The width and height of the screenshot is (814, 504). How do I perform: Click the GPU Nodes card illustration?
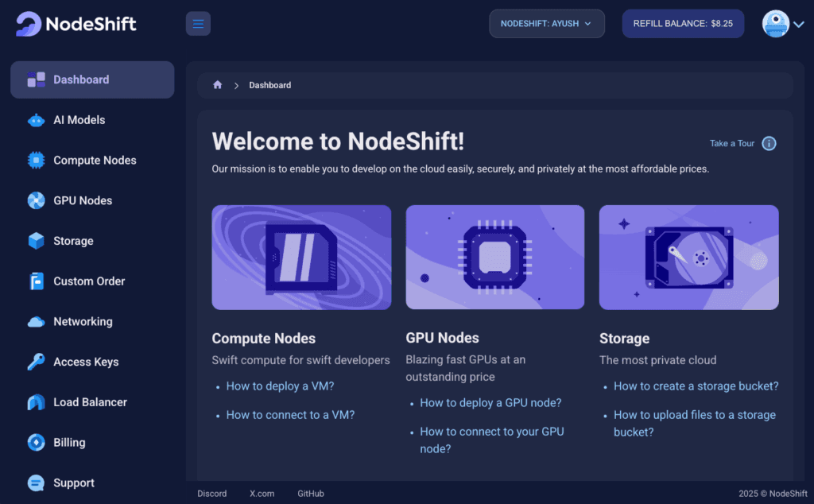click(x=494, y=257)
